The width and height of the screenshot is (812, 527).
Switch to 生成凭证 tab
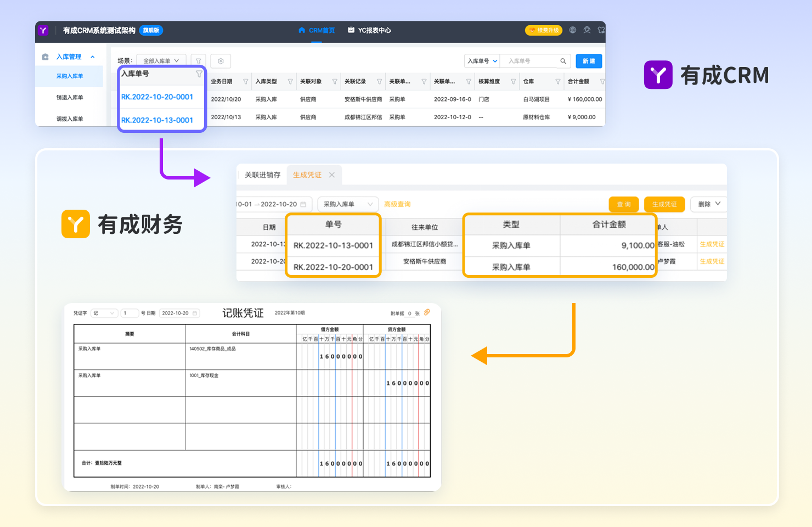(x=307, y=175)
